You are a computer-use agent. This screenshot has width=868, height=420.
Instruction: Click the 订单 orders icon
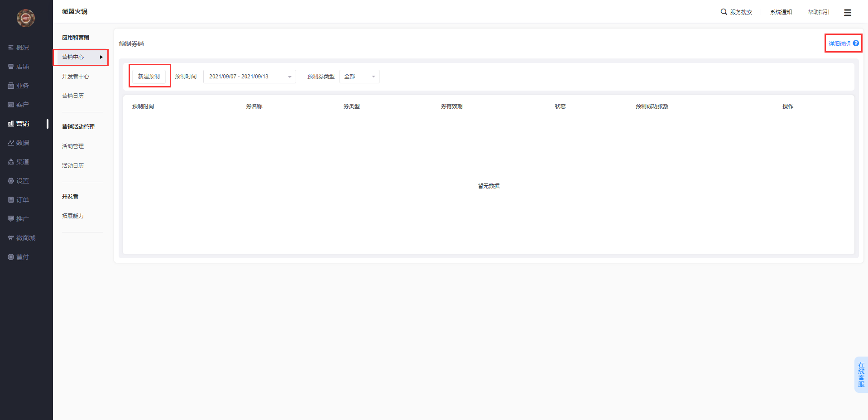(x=11, y=200)
